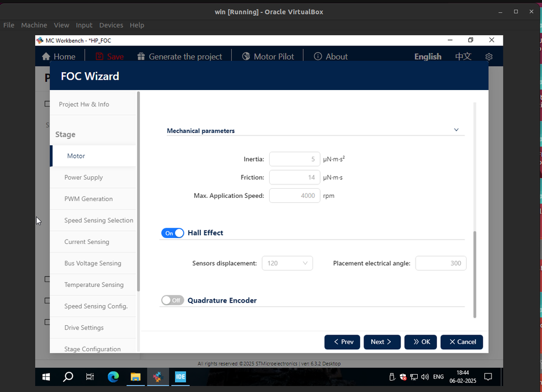Click the taskbar clock showing 18:44
This screenshot has width=542, height=392.
(x=463, y=377)
